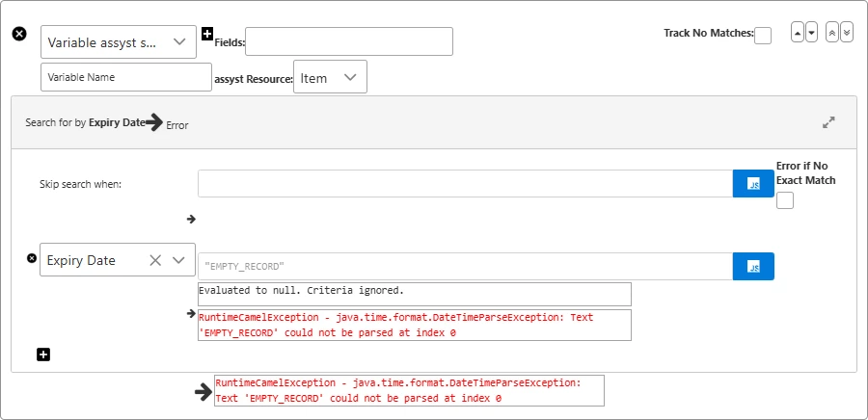The height and width of the screenshot is (420, 868).
Task: Add a new search criteria row
Action: pos(43,354)
